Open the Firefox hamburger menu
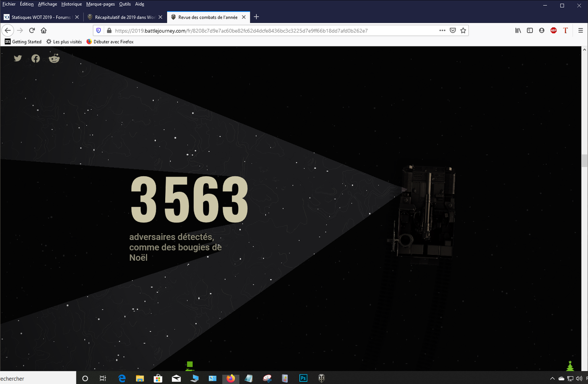The width and height of the screenshot is (588, 384). point(580,30)
